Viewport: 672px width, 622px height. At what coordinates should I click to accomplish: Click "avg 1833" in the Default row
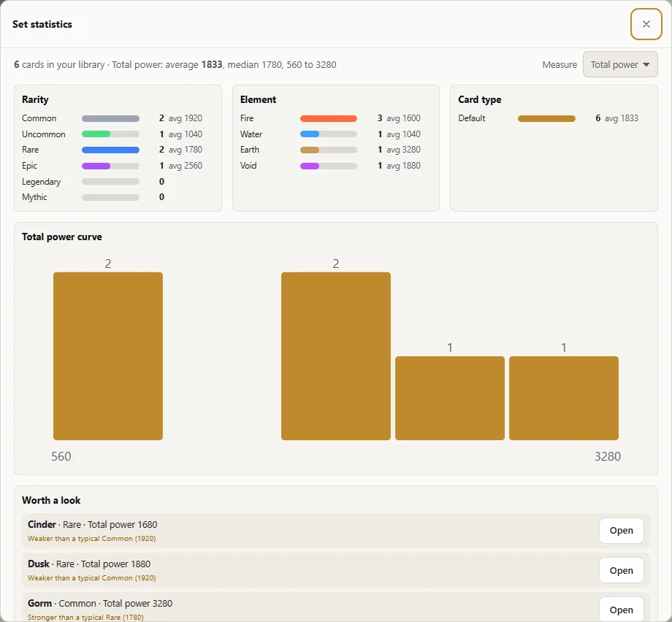tap(622, 118)
